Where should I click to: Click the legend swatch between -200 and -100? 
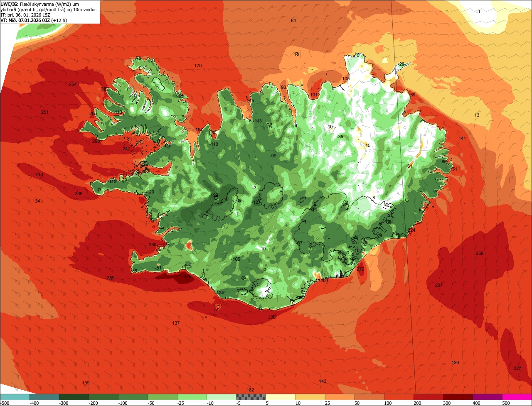coord(103,397)
